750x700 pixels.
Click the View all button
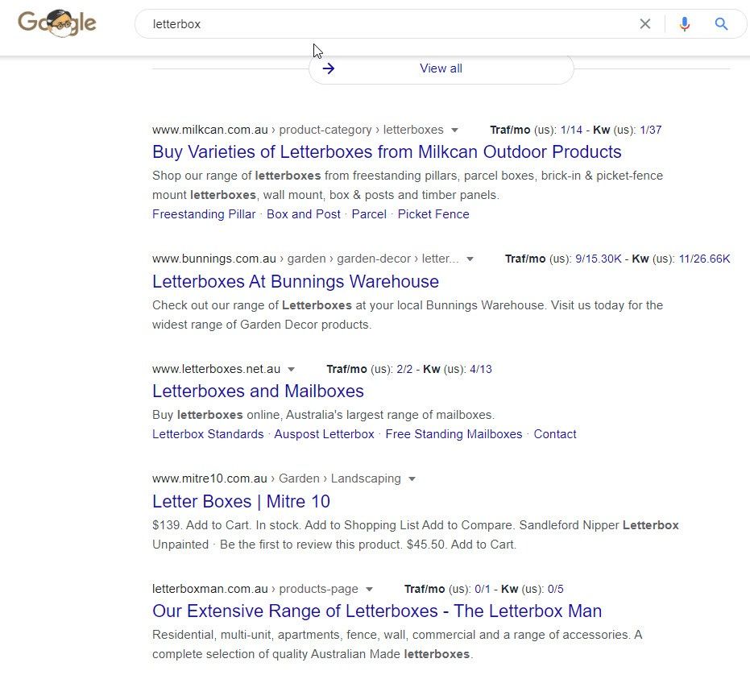click(x=441, y=68)
